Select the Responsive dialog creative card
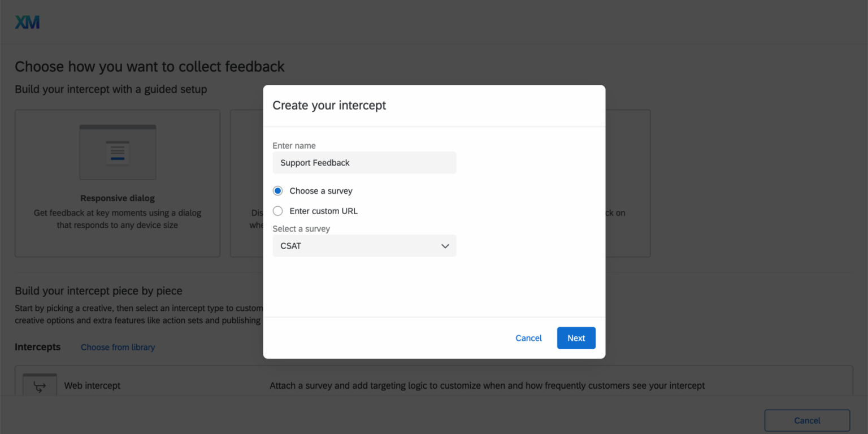This screenshot has height=434, width=868. click(x=117, y=183)
